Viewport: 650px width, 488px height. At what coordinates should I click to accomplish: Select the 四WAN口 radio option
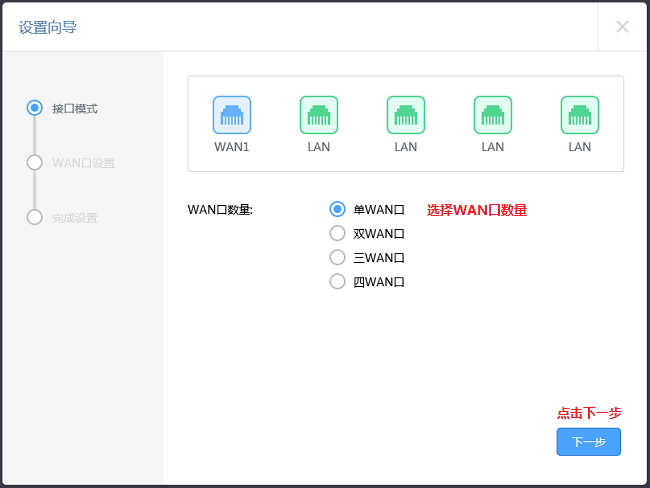[337, 282]
